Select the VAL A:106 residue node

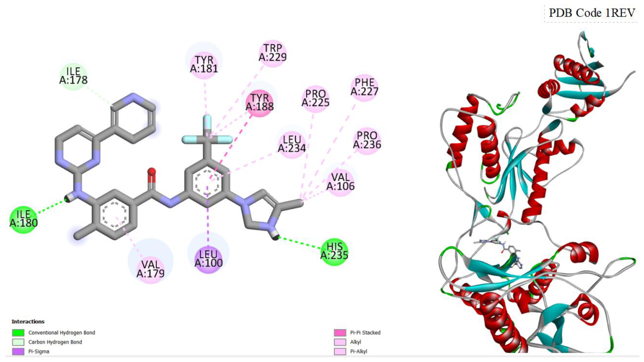pyautogui.click(x=340, y=182)
